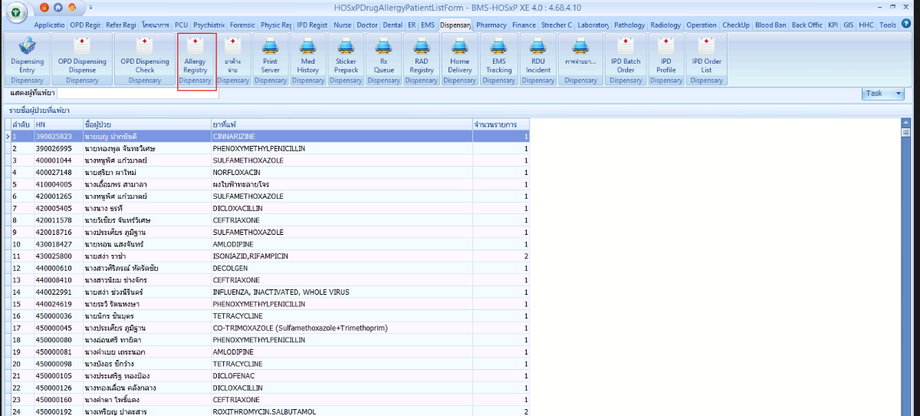Click the allergy patient search field

[138, 93]
